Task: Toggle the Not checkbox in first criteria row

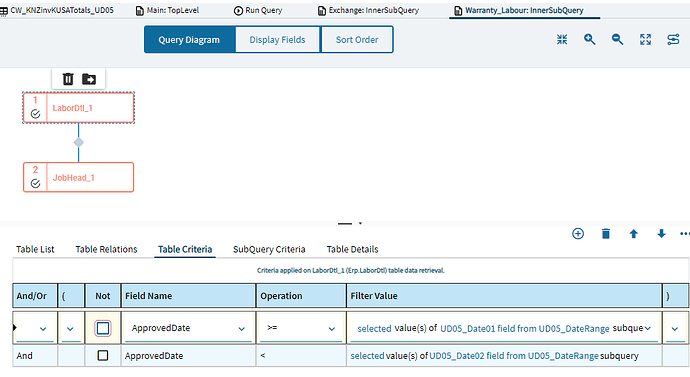Action: point(103,328)
